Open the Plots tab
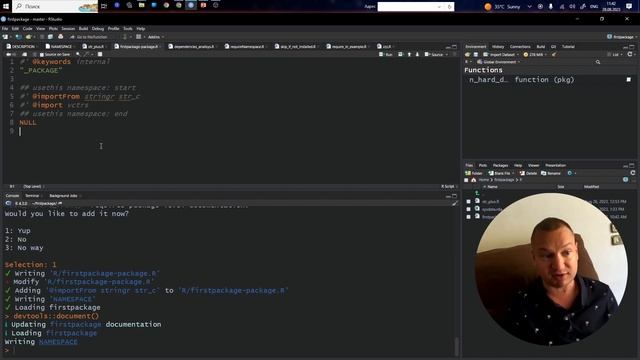 pos(483,165)
